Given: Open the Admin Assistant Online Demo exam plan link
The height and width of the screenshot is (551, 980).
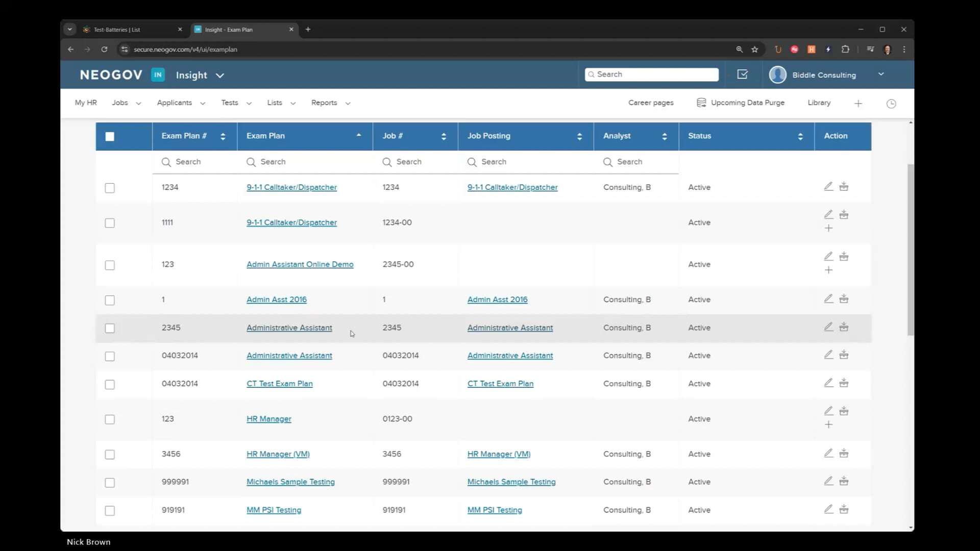Looking at the screenshot, I should (300, 264).
